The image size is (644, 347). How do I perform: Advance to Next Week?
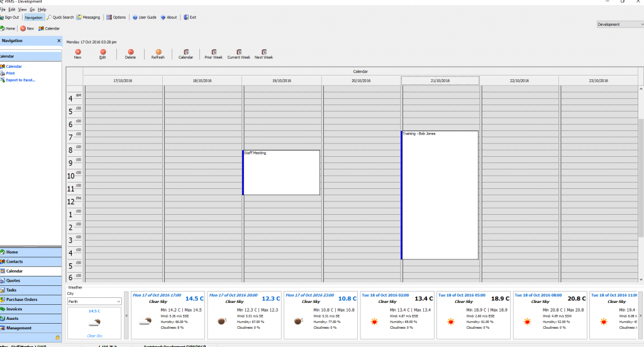(x=264, y=52)
